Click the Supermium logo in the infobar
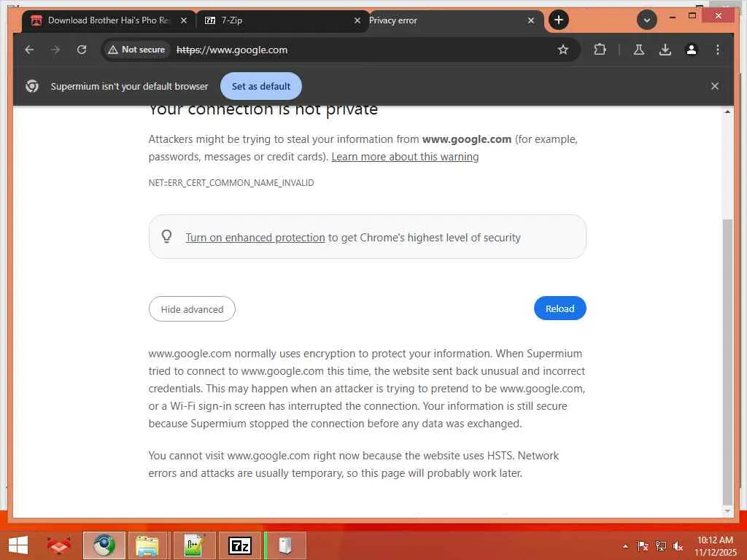The width and height of the screenshot is (747, 560). (32, 86)
